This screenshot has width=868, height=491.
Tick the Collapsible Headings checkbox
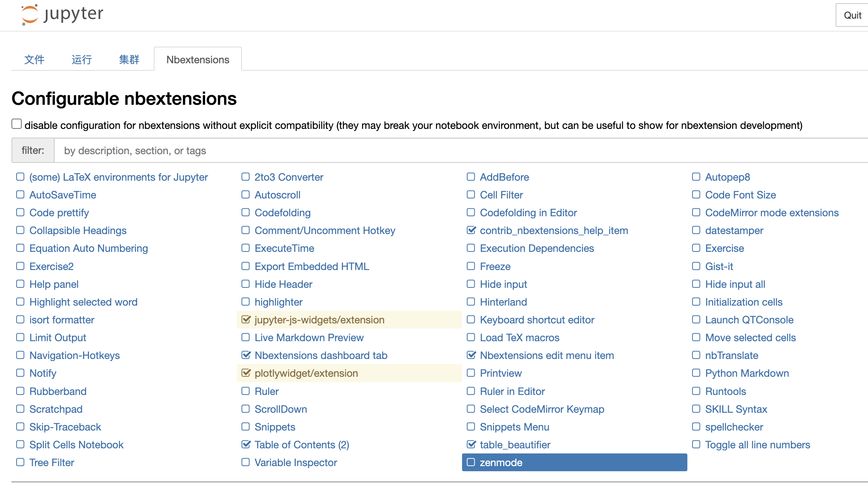(20, 230)
